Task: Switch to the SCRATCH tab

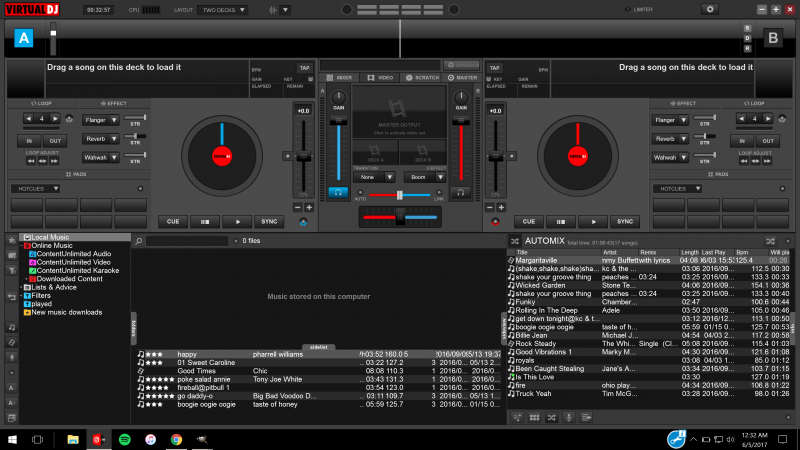Action: point(422,78)
